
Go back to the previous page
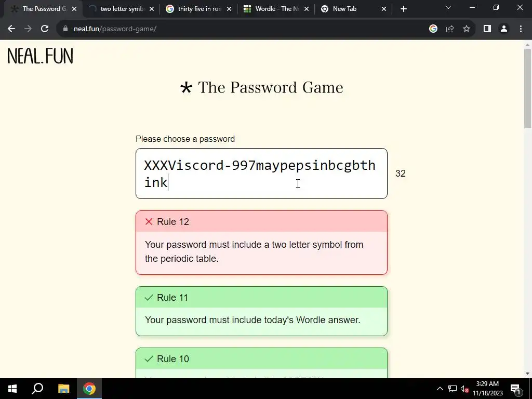[11, 29]
